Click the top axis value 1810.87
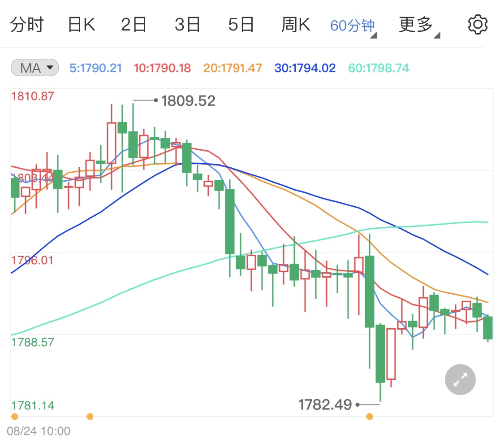504x448 pixels. (33, 96)
